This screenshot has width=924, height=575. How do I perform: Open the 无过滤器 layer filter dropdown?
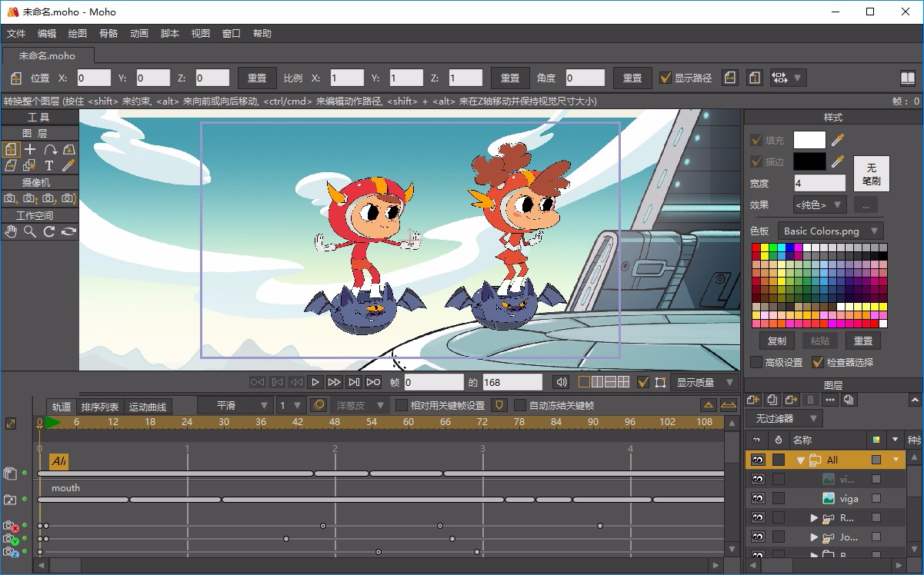783,418
